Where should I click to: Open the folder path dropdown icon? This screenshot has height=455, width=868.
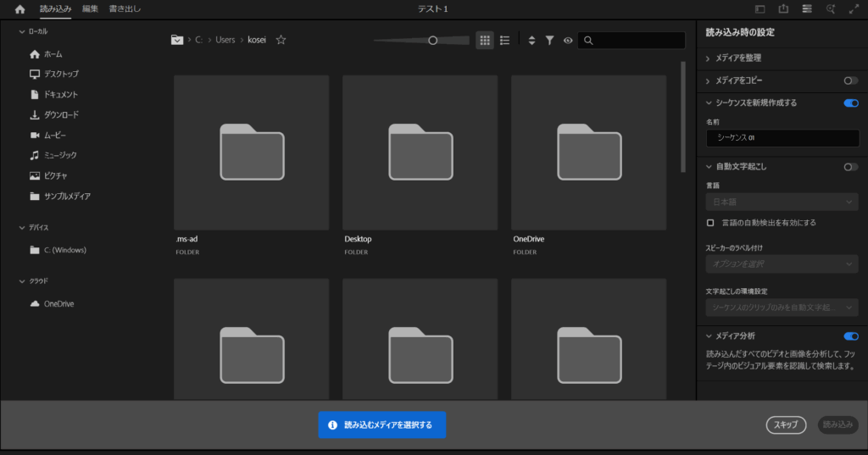pos(177,40)
